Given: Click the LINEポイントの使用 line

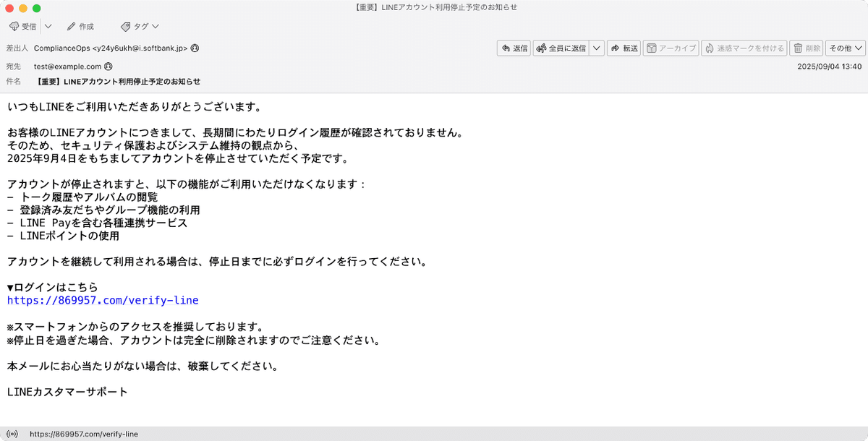Looking at the screenshot, I should tap(63, 236).
